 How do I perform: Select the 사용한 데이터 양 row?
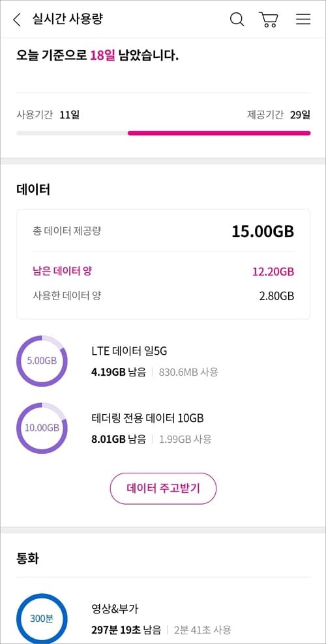click(163, 296)
